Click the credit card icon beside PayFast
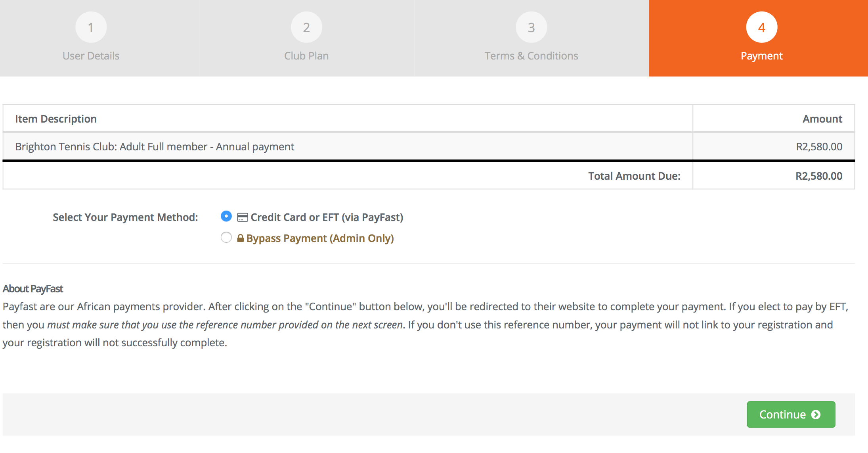868x453 pixels. [242, 217]
